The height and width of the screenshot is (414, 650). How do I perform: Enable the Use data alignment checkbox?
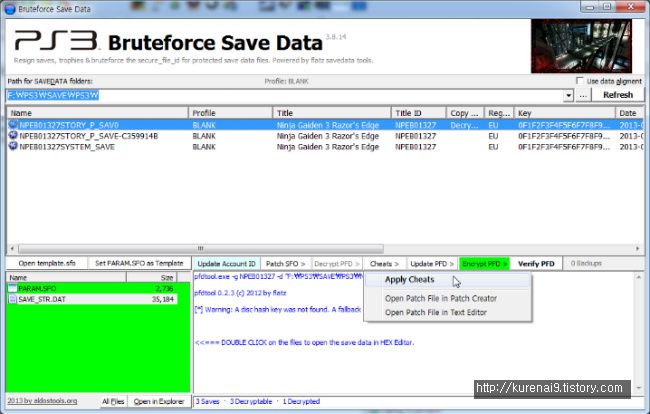[x=579, y=81]
